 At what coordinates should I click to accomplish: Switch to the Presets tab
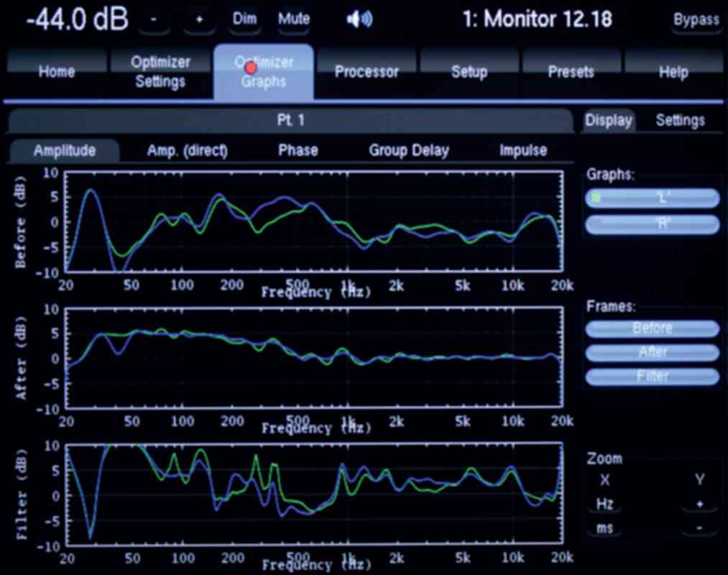pyautogui.click(x=571, y=72)
